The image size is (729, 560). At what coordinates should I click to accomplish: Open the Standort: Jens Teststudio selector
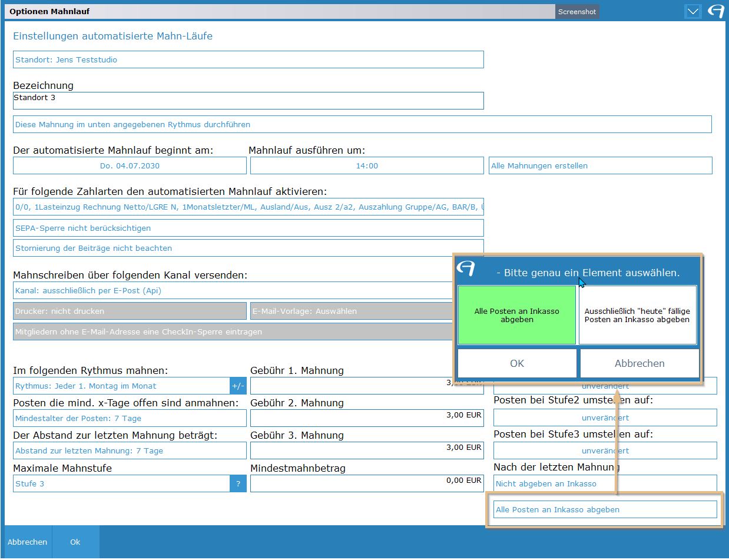tap(248, 59)
